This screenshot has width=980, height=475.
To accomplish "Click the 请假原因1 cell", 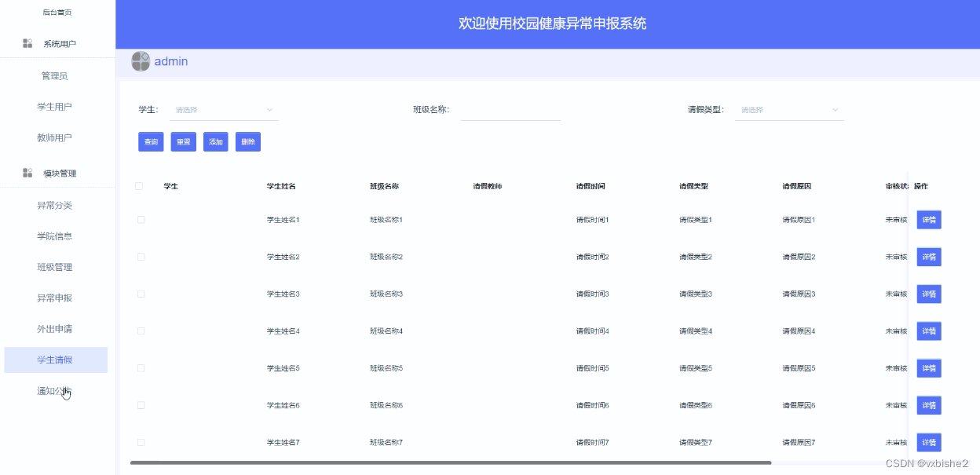I will [799, 220].
